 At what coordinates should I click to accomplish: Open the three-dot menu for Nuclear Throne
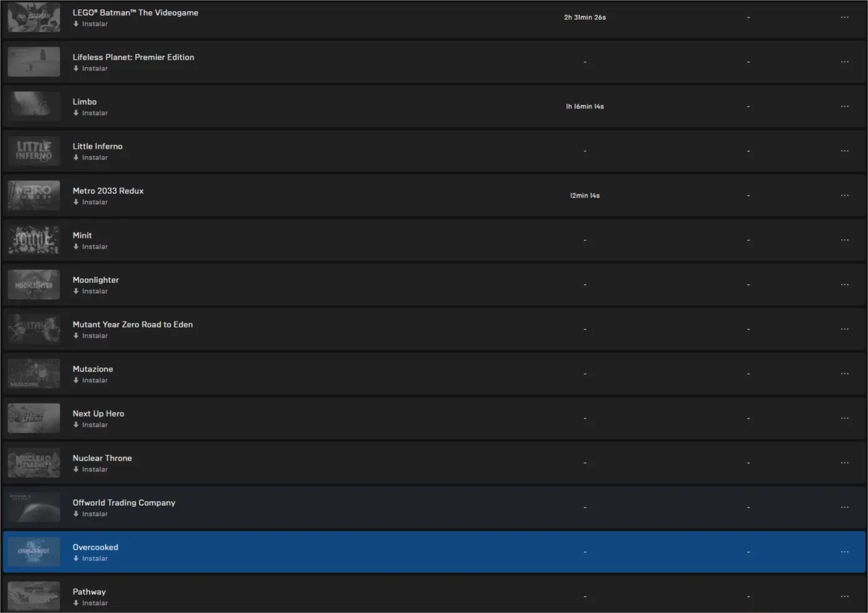(844, 463)
